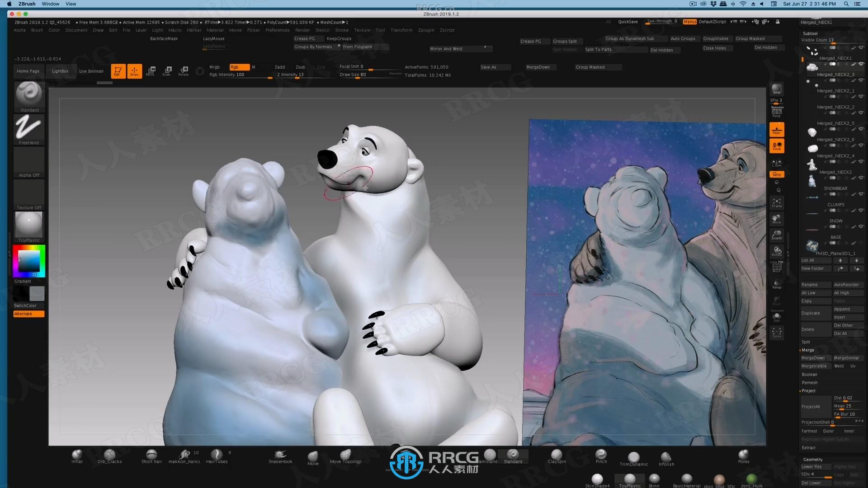Expand the Extract section

coord(808,448)
